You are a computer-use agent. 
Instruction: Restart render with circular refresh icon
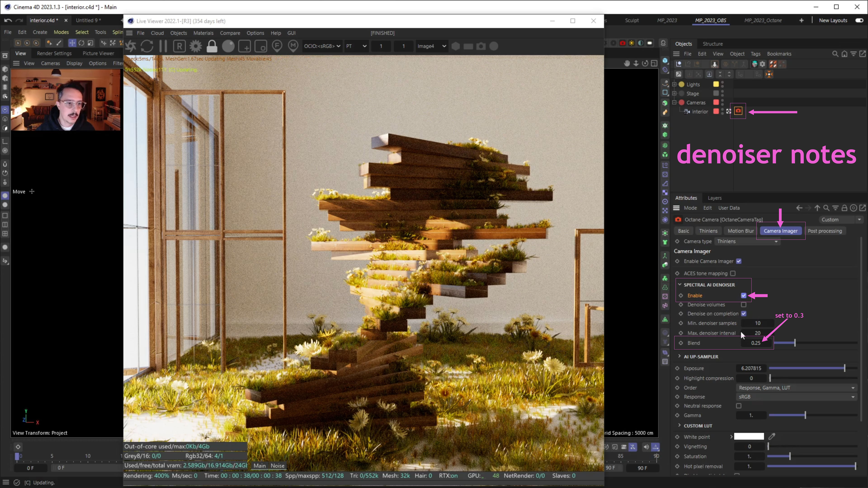[147, 46]
